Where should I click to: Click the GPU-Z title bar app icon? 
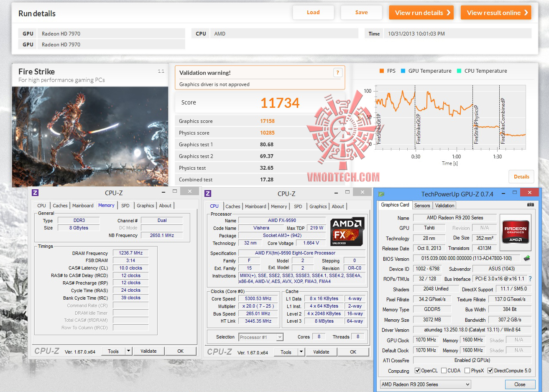(x=381, y=194)
